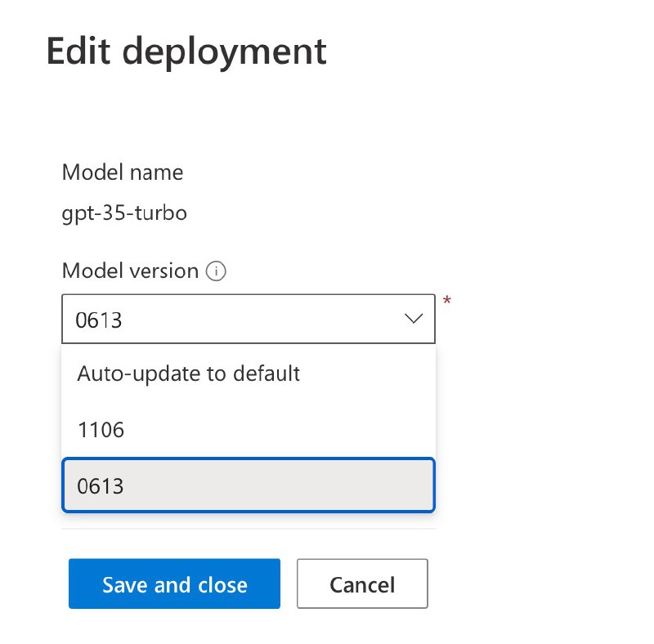Collapse the open Model version list
This screenshot has width=654, height=644.
(414, 319)
